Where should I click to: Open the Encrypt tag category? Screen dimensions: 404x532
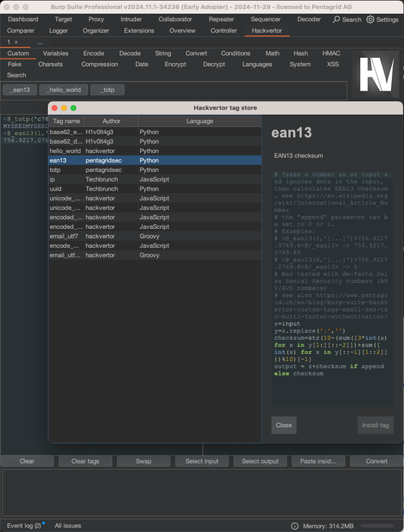175,64
